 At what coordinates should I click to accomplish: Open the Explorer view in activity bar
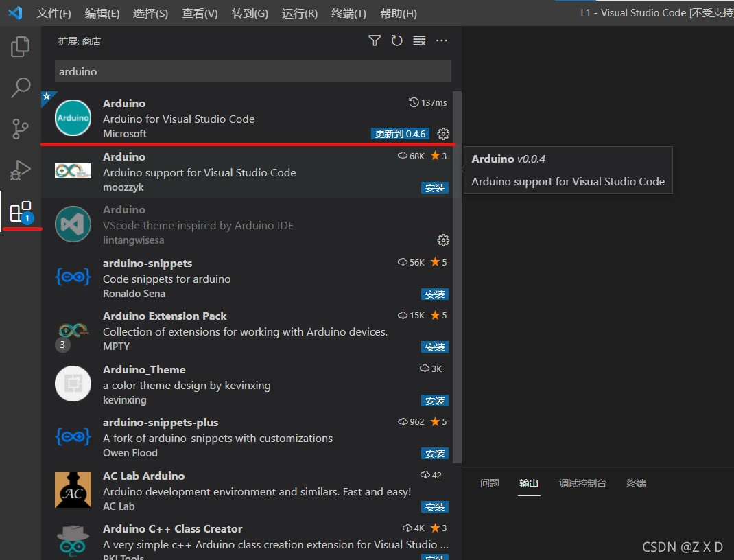[20, 47]
